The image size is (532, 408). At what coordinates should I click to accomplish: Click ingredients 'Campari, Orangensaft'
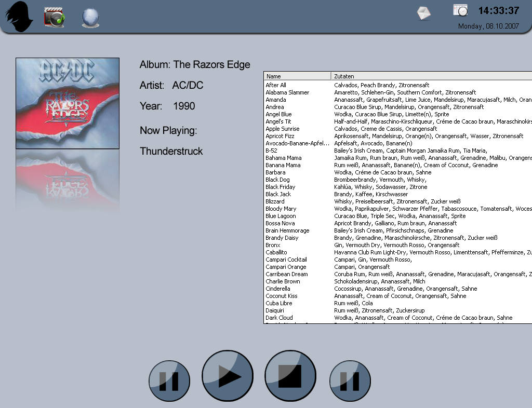[362, 267]
